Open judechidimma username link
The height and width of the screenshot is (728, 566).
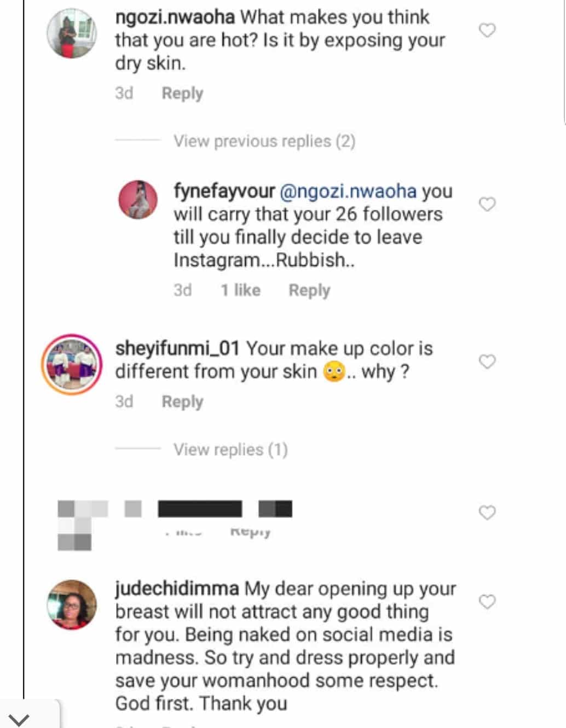pos(177,589)
